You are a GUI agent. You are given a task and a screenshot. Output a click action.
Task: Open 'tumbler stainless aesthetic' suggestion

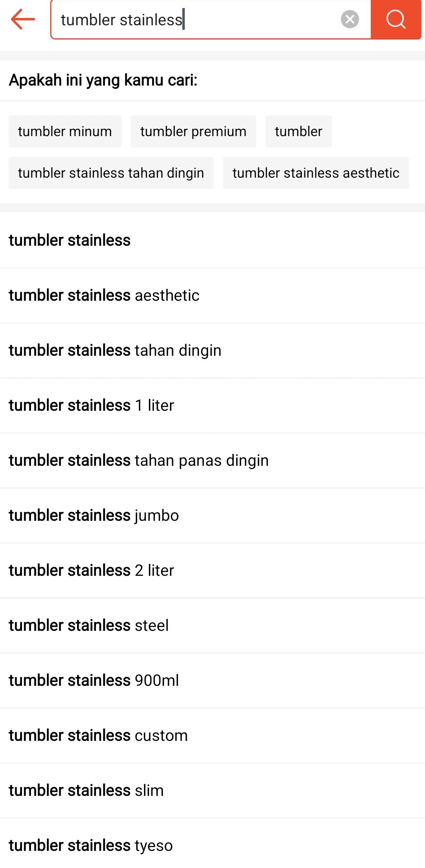(104, 295)
